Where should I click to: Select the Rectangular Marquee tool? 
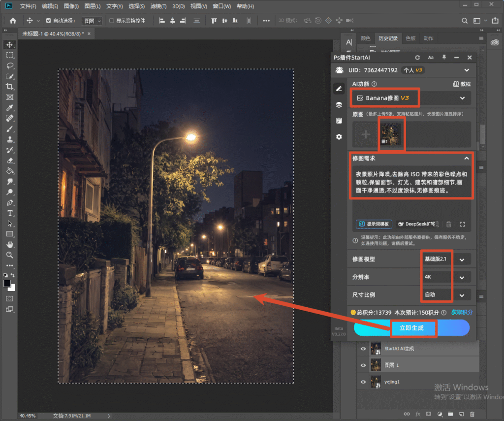click(x=10, y=55)
